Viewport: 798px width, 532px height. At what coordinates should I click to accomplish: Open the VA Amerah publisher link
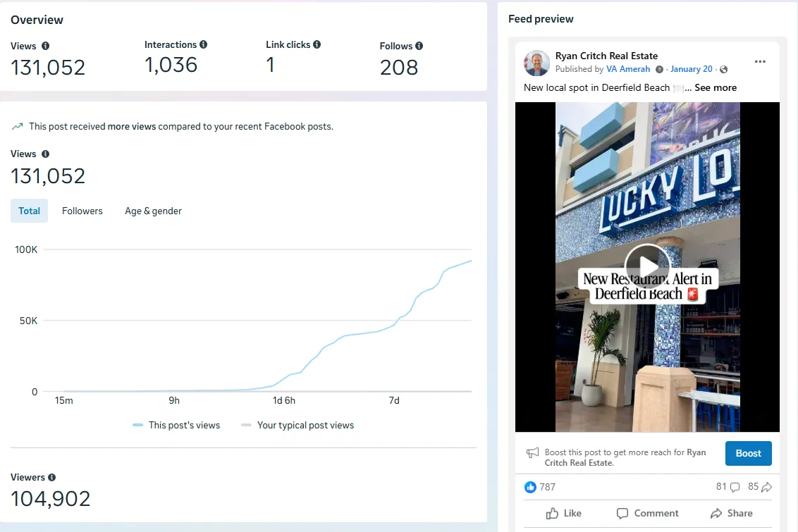point(628,69)
